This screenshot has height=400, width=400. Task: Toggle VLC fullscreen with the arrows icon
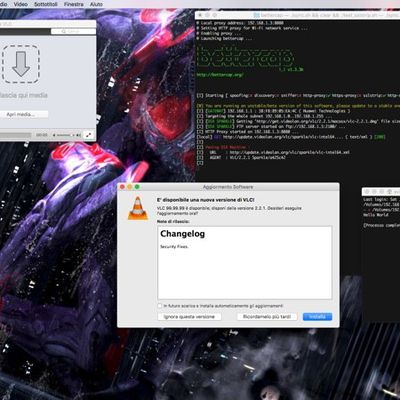click(88, 135)
